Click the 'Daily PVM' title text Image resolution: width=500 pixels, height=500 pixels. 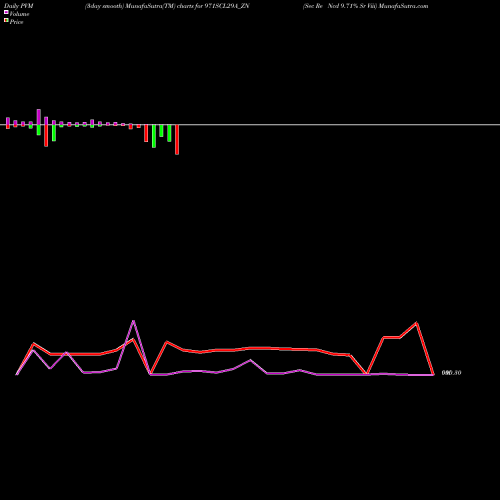[19, 6]
